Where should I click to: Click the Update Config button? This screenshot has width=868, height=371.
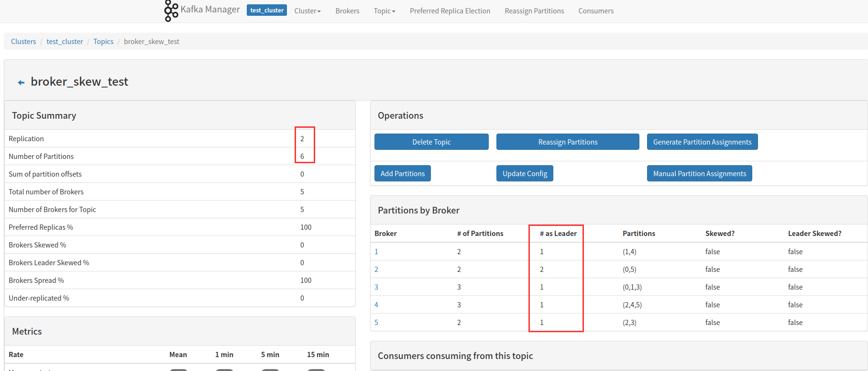click(525, 173)
